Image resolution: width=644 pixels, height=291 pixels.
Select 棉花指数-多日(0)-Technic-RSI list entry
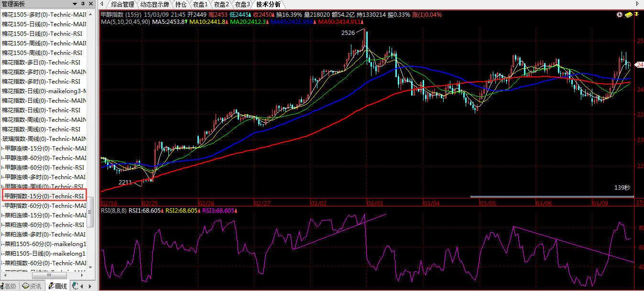pos(41,62)
